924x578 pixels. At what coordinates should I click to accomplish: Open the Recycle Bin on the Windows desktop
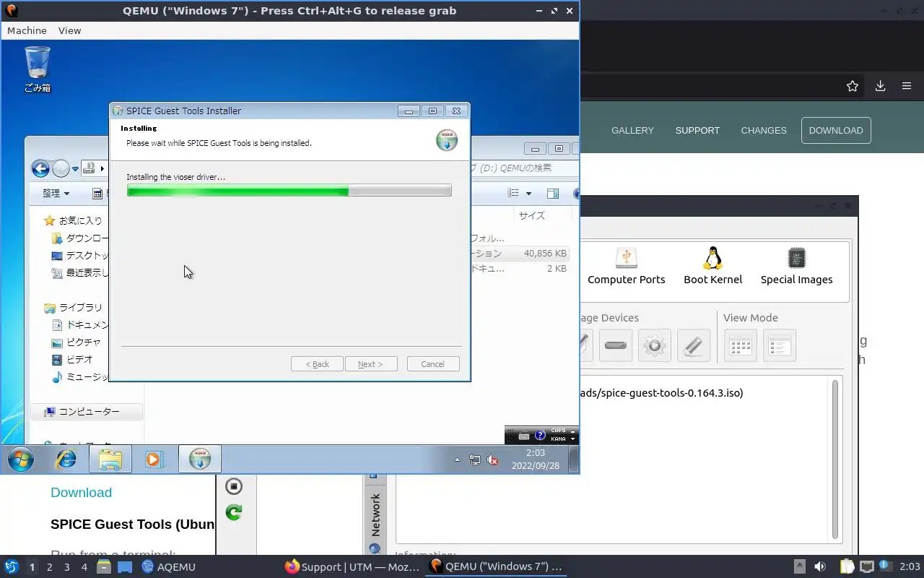pyautogui.click(x=38, y=69)
